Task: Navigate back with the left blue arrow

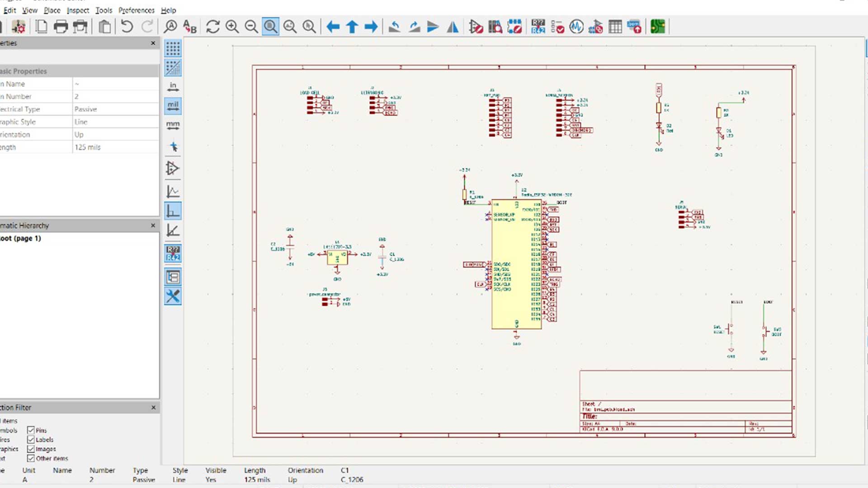Action: (x=333, y=27)
